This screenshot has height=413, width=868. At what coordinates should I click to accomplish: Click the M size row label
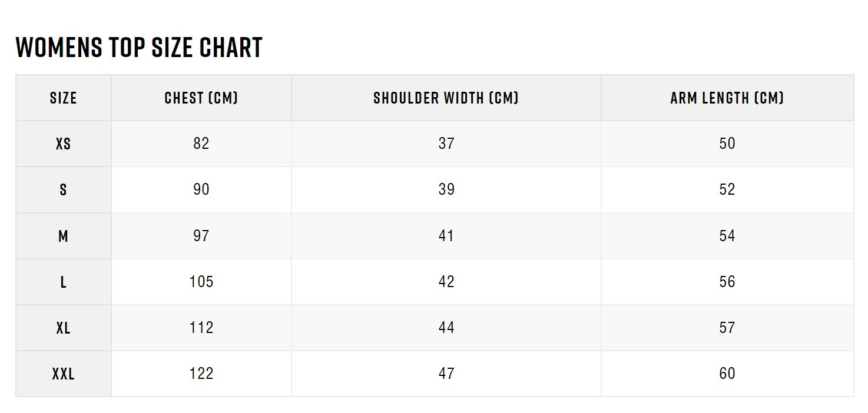coord(64,236)
